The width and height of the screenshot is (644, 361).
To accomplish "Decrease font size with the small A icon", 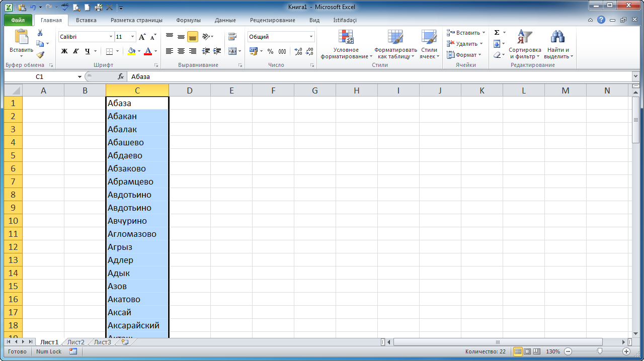I will point(153,37).
